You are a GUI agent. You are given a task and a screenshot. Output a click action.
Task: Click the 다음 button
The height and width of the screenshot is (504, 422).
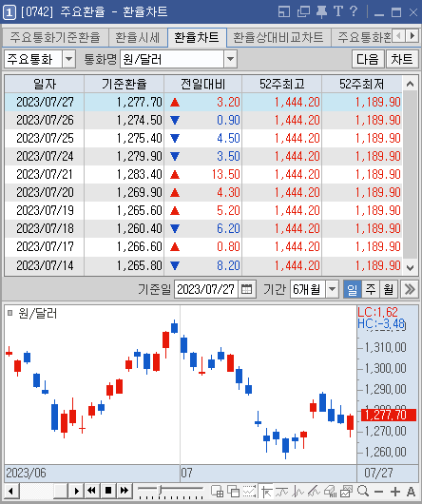pyautogui.click(x=368, y=59)
